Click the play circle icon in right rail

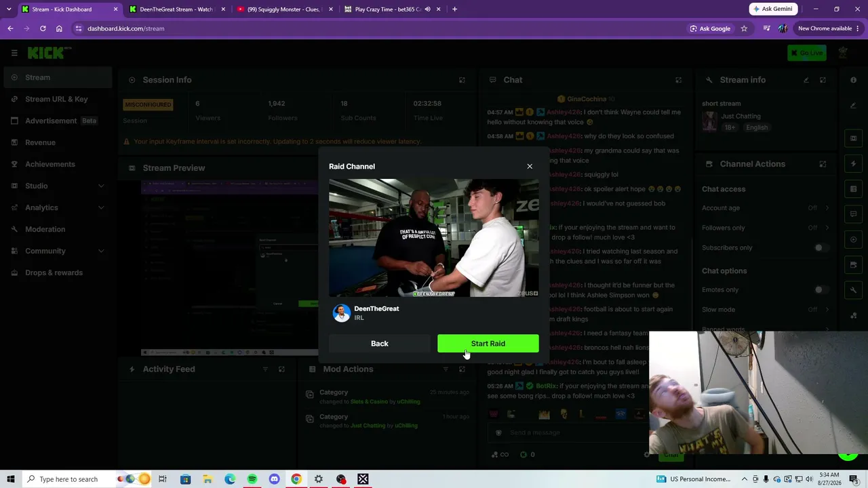tap(853, 239)
